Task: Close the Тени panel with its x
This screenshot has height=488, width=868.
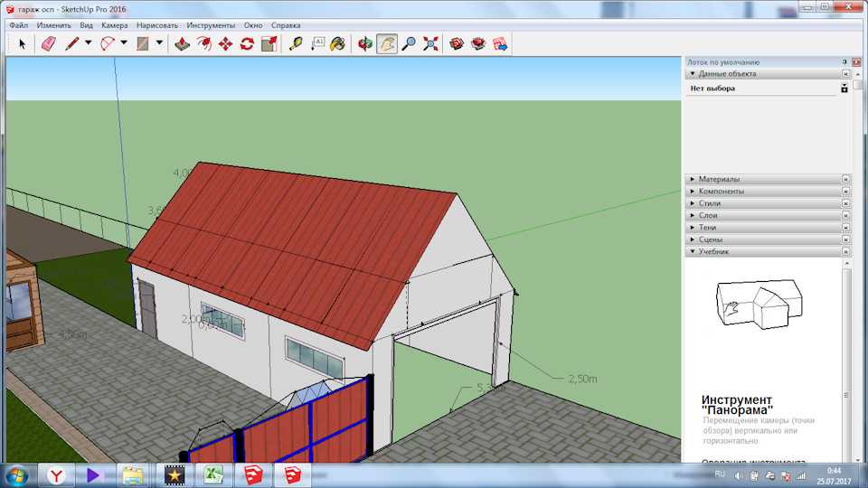Action: coord(846,228)
